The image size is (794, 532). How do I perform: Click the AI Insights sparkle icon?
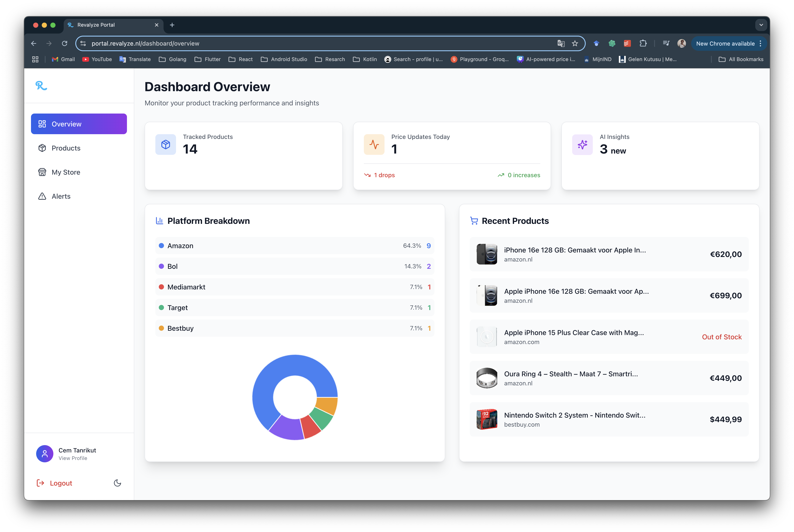582,145
